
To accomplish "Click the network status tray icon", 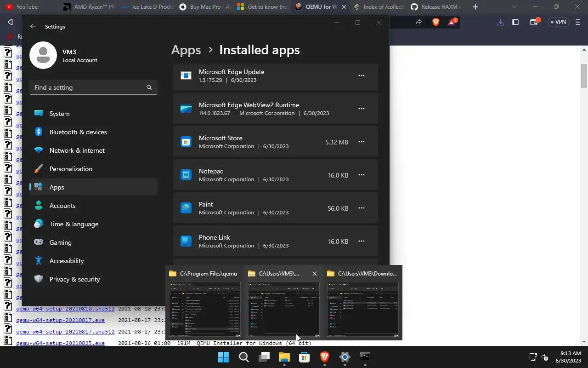I will click(533, 357).
